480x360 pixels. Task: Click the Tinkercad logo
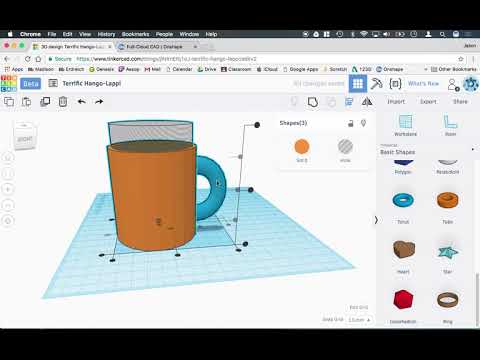(x=9, y=83)
